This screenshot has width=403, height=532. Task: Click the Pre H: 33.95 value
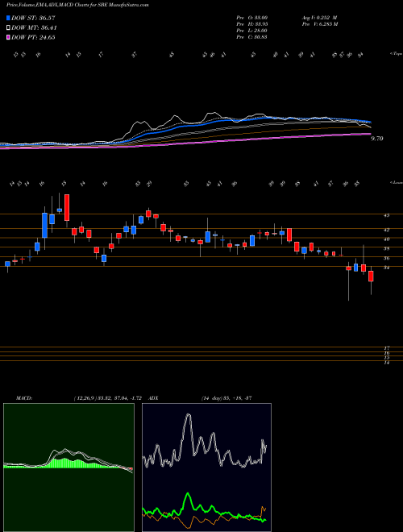tap(252, 24)
